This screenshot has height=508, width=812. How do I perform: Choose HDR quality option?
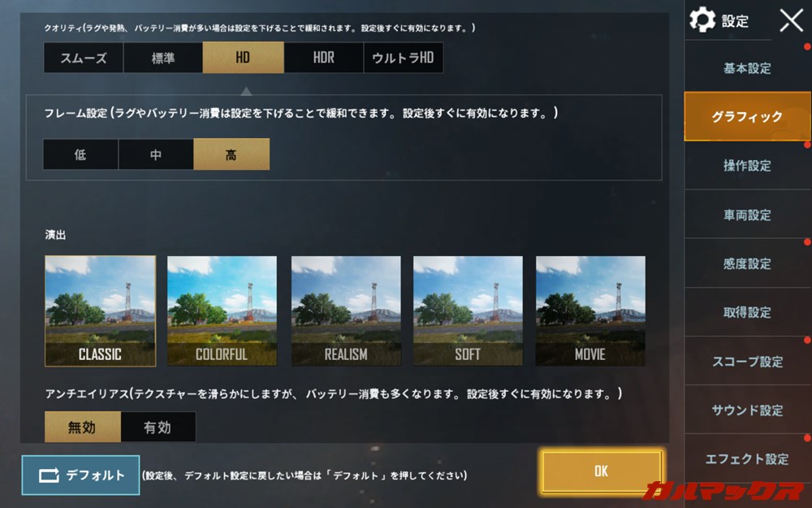324,58
